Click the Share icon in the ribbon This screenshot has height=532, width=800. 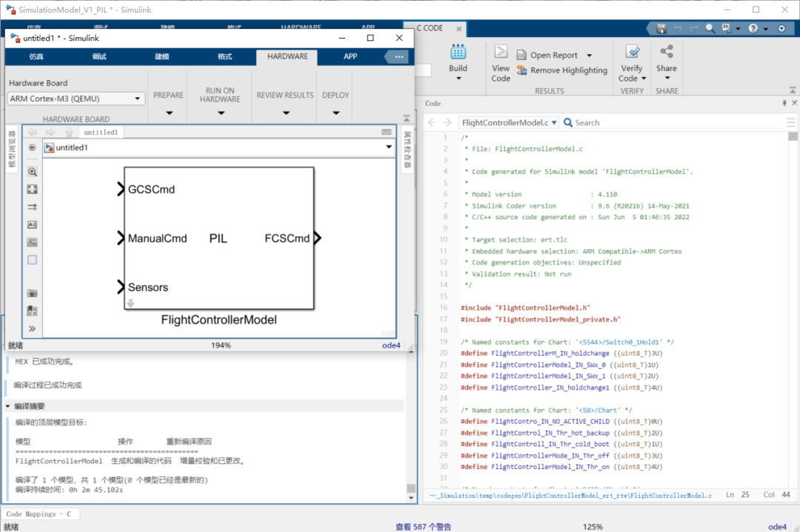point(667,51)
